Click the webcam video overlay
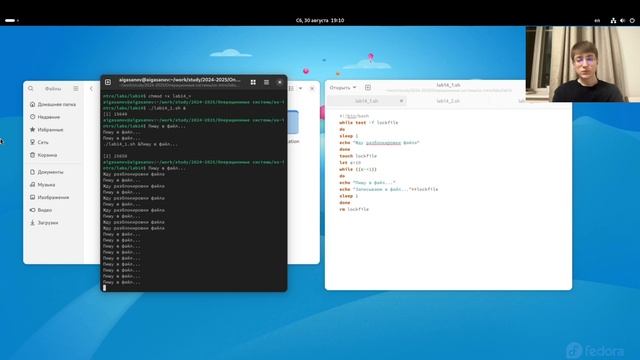The width and height of the screenshot is (640, 360). [583, 64]
